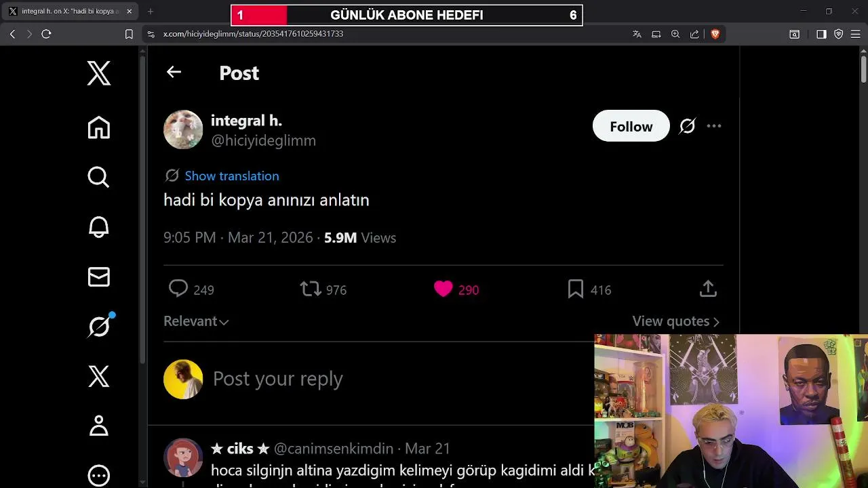Open a new browser tab
The height and width of the screenshot is (488, 868).
coord(151,12)
